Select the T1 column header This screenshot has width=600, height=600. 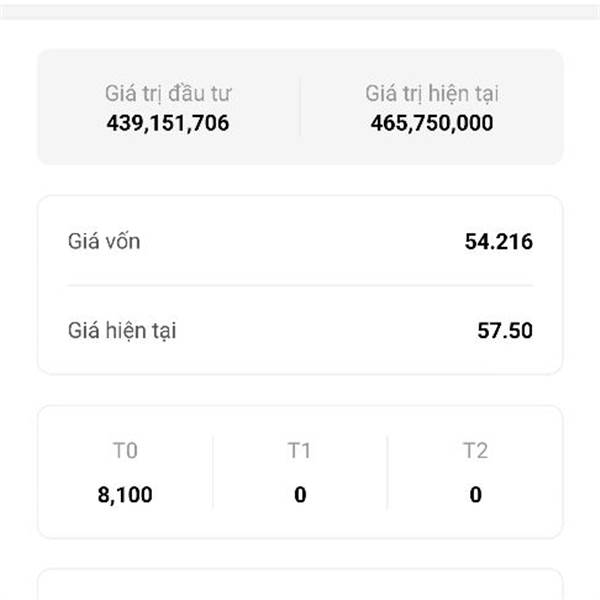pos(300,451)
